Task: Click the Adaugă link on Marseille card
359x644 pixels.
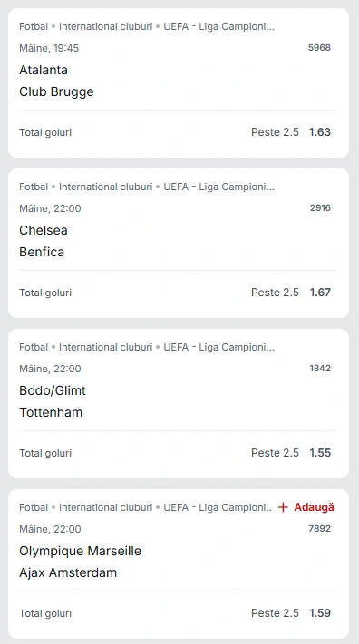Action: (x=314, y=507)
